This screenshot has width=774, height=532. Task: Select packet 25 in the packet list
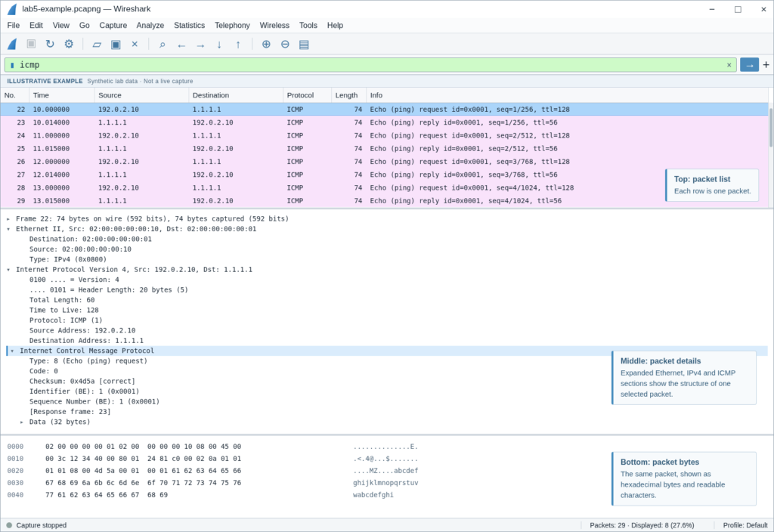[384, 149]
